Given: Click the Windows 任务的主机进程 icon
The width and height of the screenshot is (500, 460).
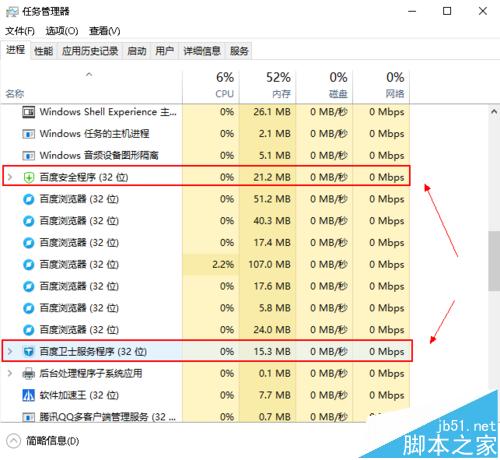Looking at the screenshot, I should (29, 134).
